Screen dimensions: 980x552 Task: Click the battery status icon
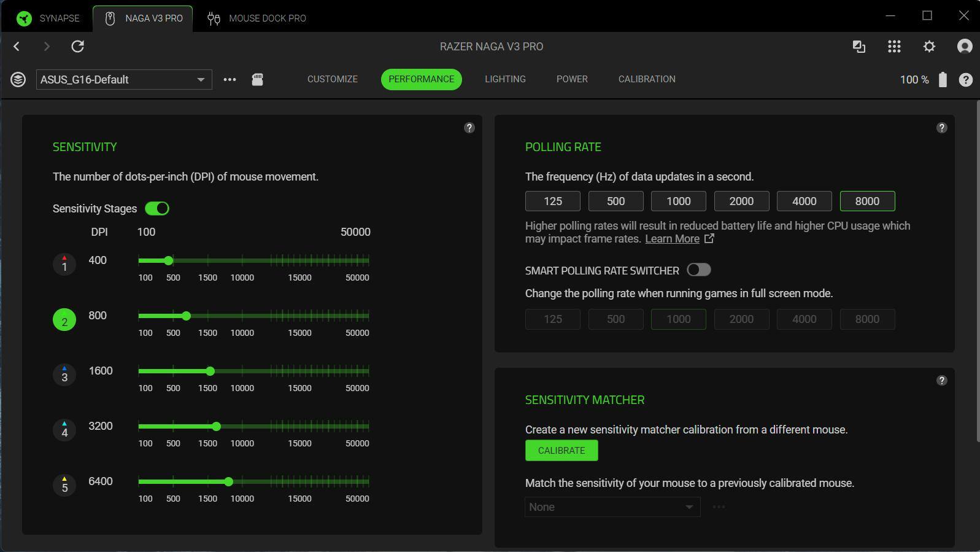tap(943, 79)
